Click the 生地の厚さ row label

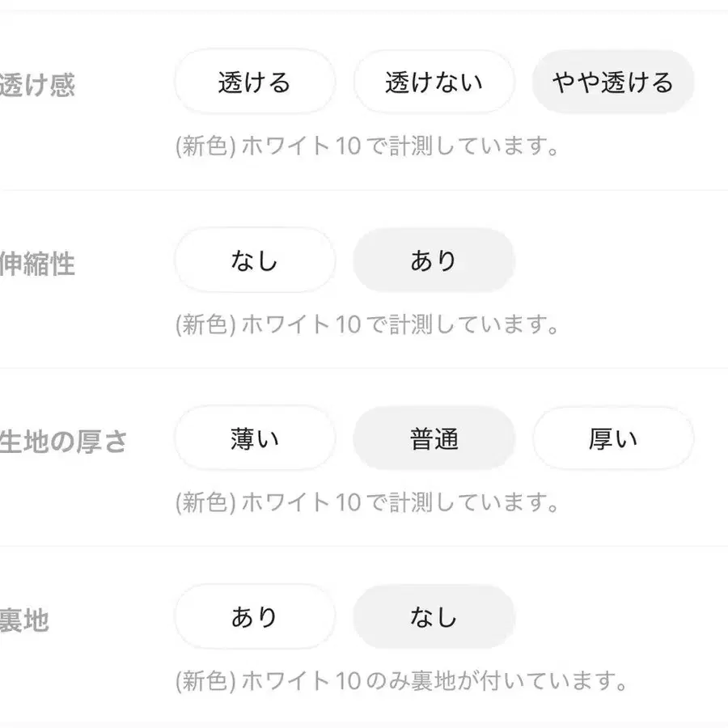click(63, 442)
